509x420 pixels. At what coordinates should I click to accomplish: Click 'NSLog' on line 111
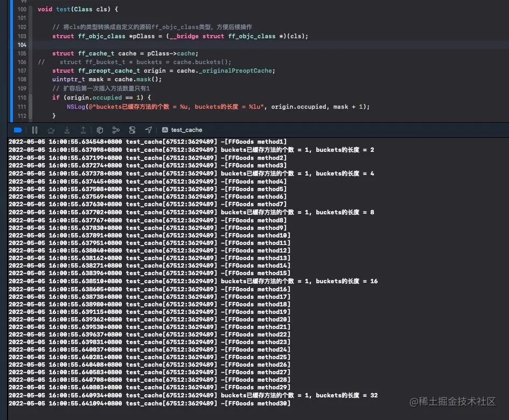pos(75,107)
